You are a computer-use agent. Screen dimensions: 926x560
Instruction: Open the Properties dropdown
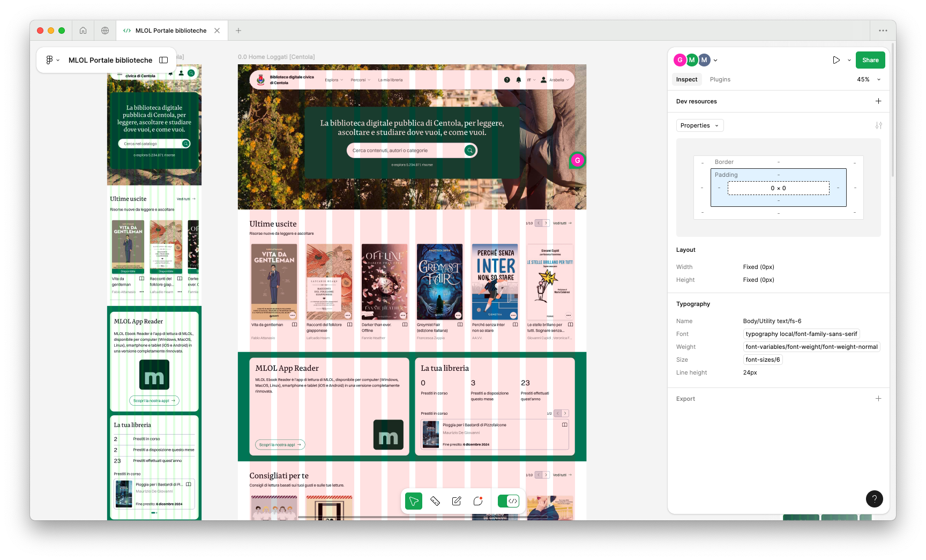(x=699, y=125)
